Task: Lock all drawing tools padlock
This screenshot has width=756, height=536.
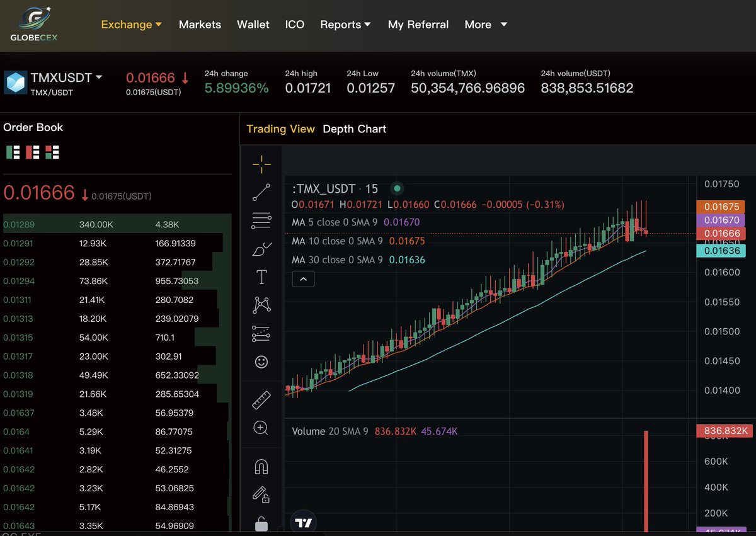Action: 261,523
